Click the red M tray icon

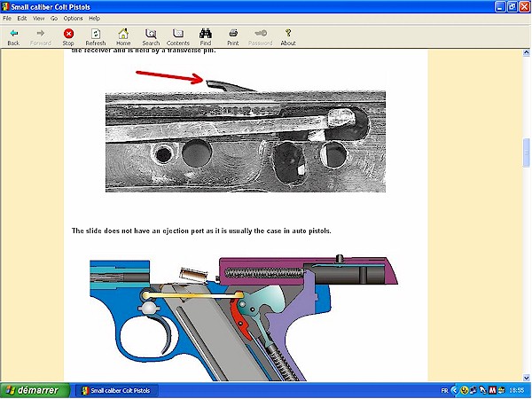pos(492,390)
